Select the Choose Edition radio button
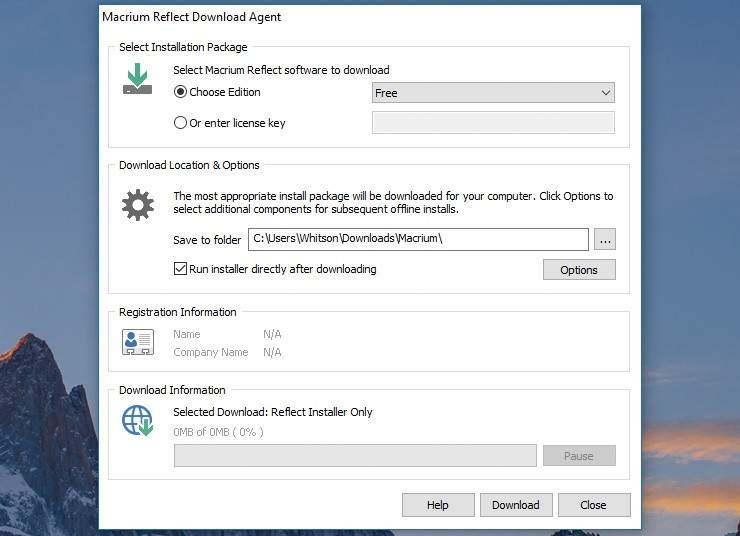 click(x=180, y=92)
